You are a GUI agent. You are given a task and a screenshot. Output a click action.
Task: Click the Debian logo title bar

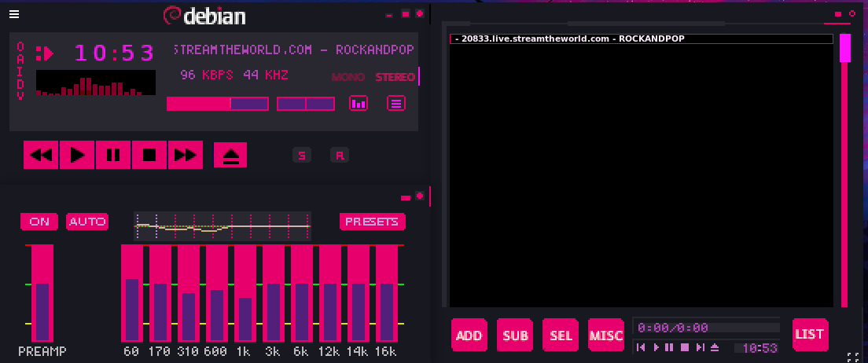click(204, 16)
